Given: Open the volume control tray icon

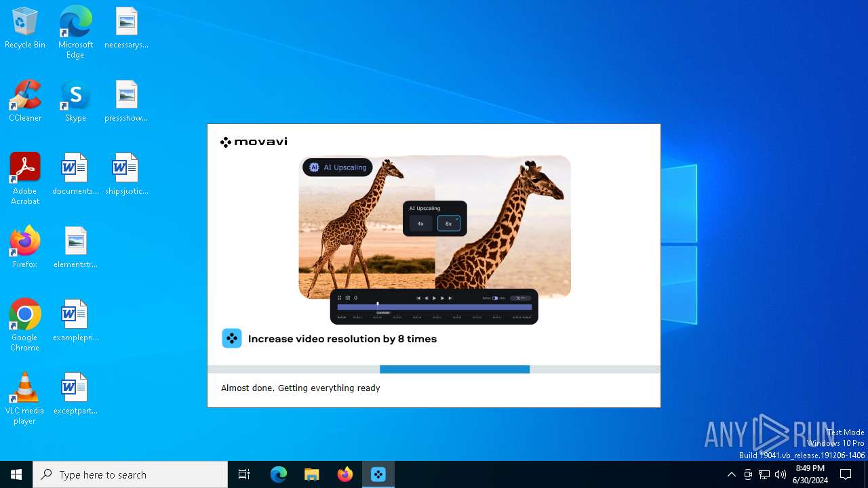Looking at the screenshot, I should 781,474.
